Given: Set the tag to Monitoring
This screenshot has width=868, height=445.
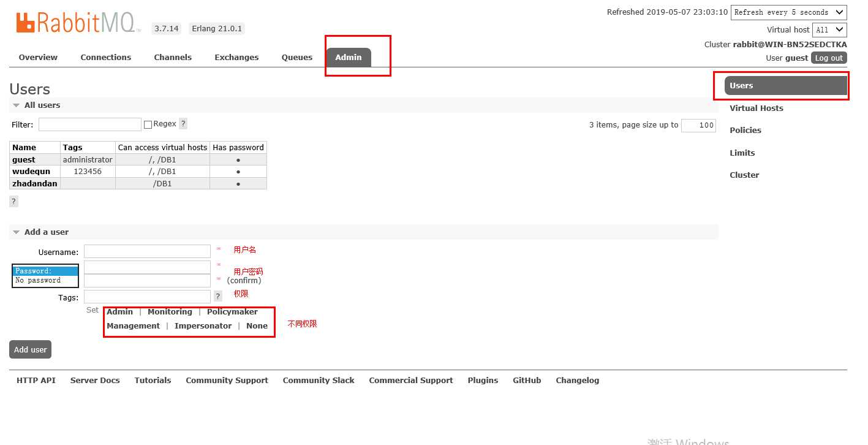Looking at the screenshot, I should pyautogui.click(x=170, y=312).
